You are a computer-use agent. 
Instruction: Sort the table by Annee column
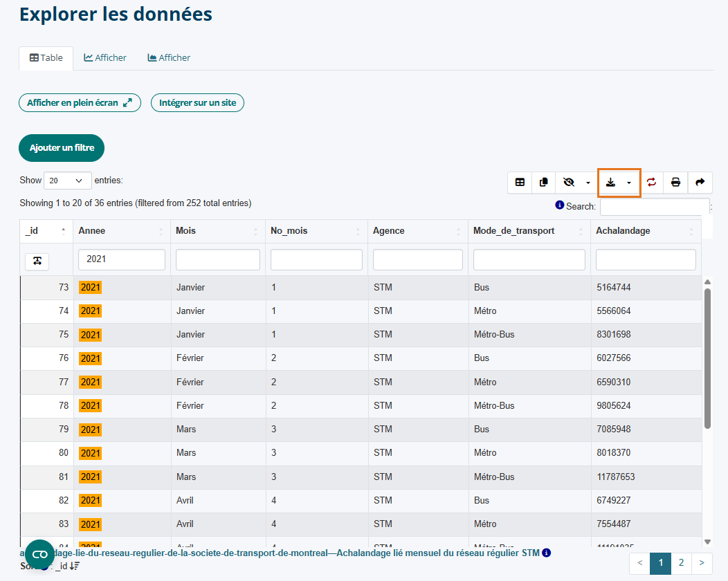click(x=122, y=230)
